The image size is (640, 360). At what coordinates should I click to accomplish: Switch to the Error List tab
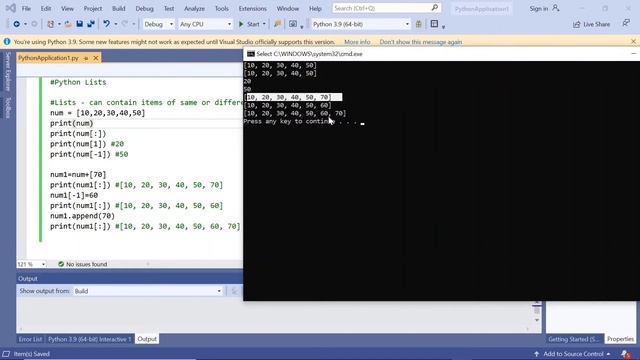pos(30,339)
